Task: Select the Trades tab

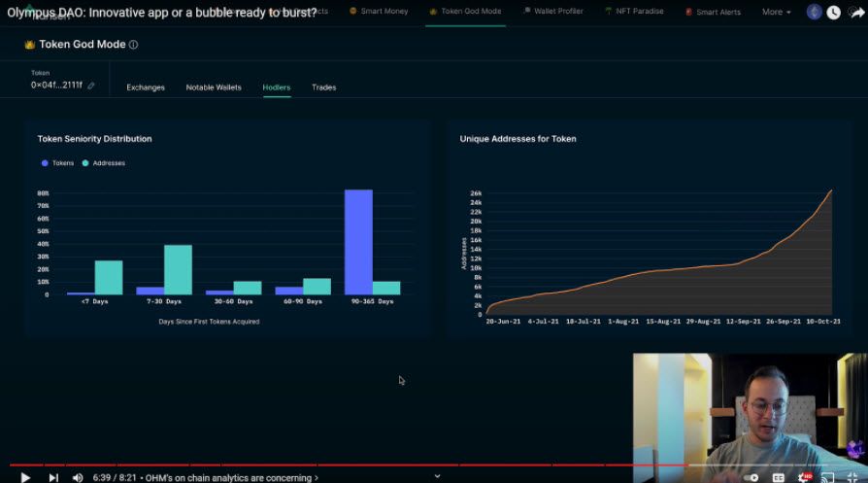Action: pos(324,87)
